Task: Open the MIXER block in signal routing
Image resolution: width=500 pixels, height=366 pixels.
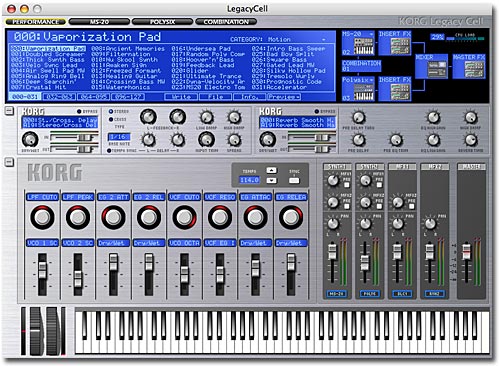Action: click(432, 66)
